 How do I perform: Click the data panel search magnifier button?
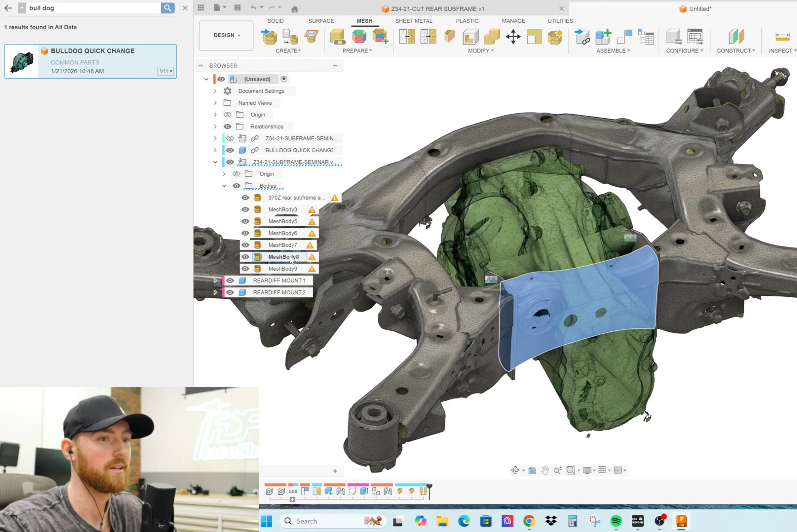point(168,8)
